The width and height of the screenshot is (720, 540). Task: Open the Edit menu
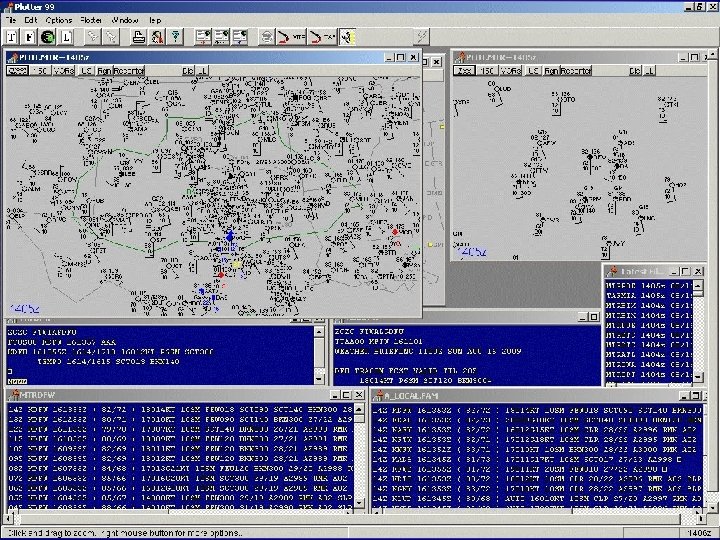pyautogui.click(x=31, y=20)
